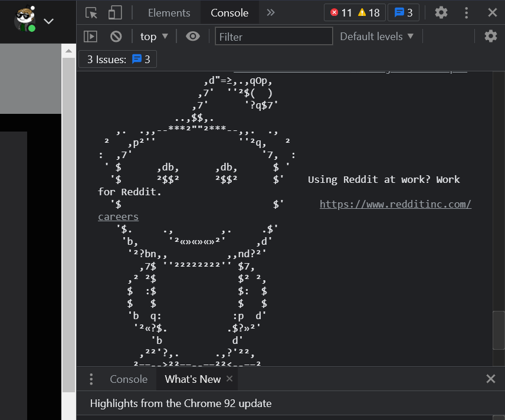Open the top frame context dropdown
The width and height of the screenshot is (505, 420).
153,36
